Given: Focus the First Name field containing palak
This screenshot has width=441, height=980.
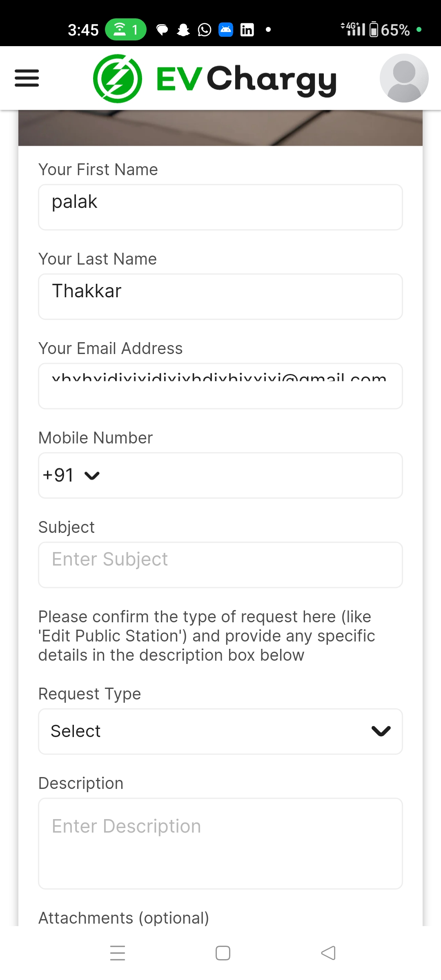Looking at the screenshot, I should pos(220,207).
